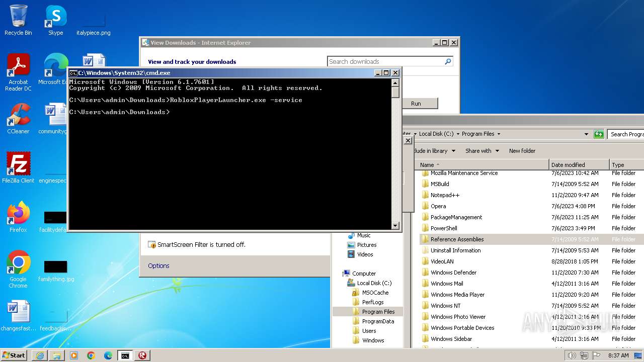This screenshot has width=644, height=362.
Task: Launch CCleaner desktop shortcut
Action: [18, 119]
